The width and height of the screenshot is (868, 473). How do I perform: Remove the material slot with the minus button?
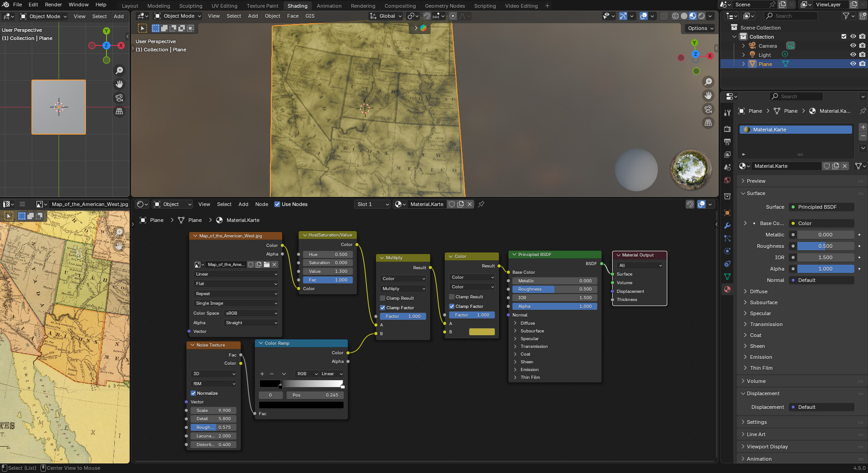point(863,136)
